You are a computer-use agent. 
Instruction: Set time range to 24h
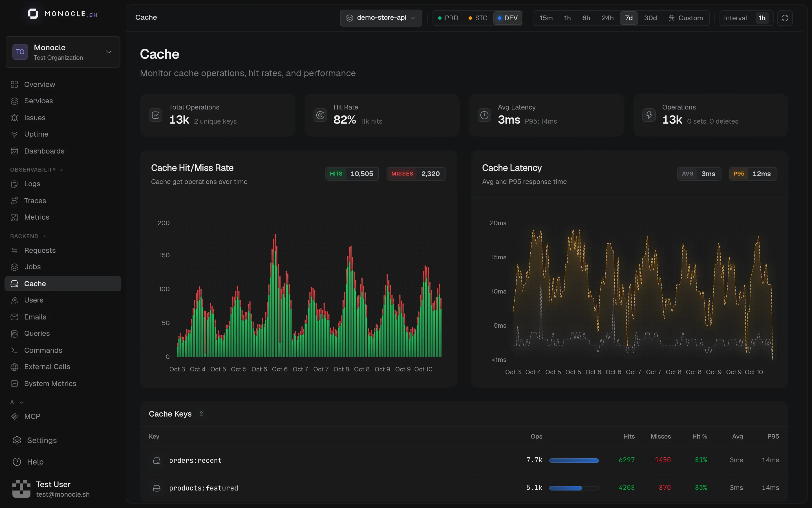click(607, 18)
